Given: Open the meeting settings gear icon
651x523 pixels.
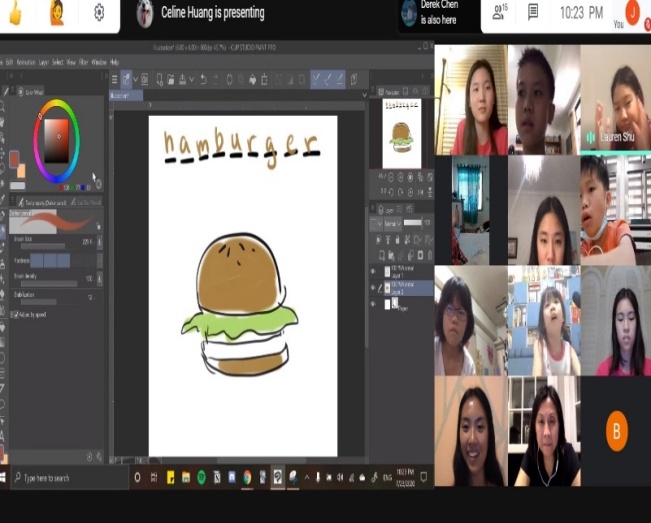Looking at the screenshot, I should pos(99,13).
